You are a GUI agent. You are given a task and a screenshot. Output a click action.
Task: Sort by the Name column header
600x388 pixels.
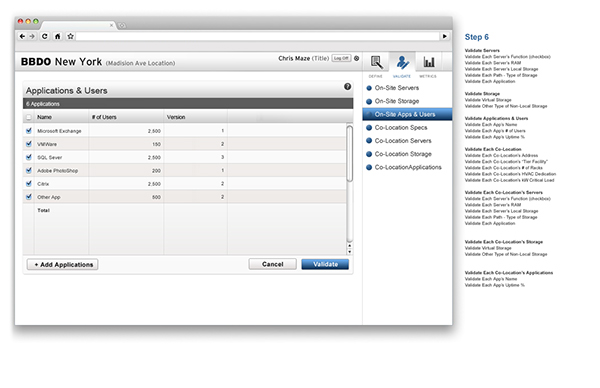pyautogui.click(x=44, y=117)
